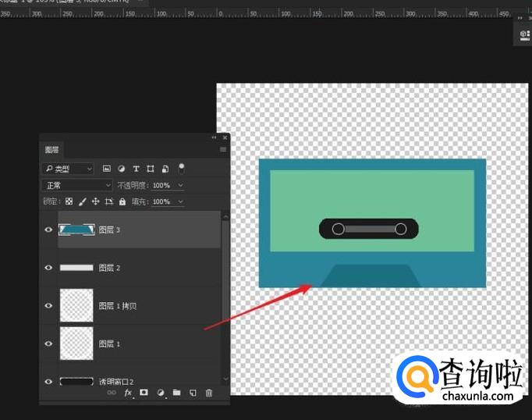Add a layer mask
532x420 pixels.
[x=144, y=393]
